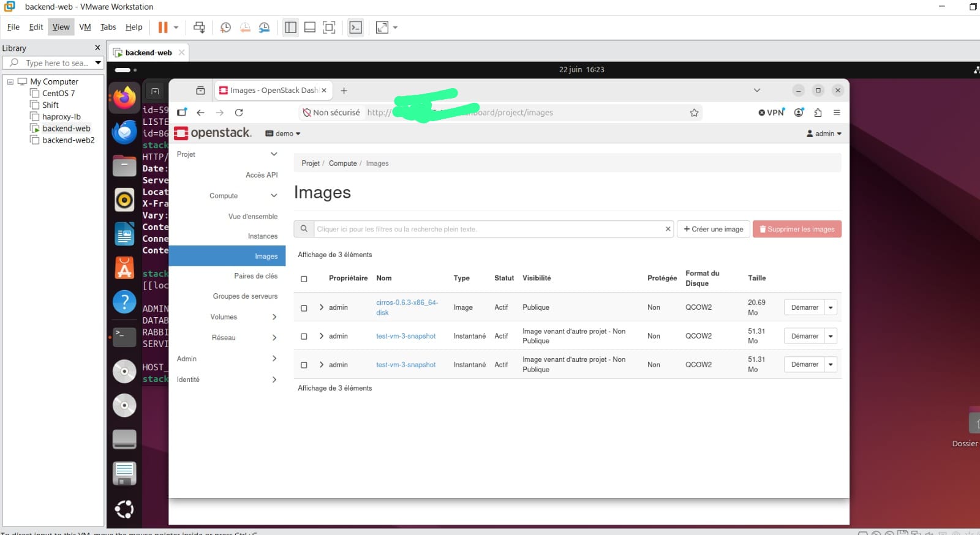Select haproxy-lb VM in library tree

tap(61, 117)
